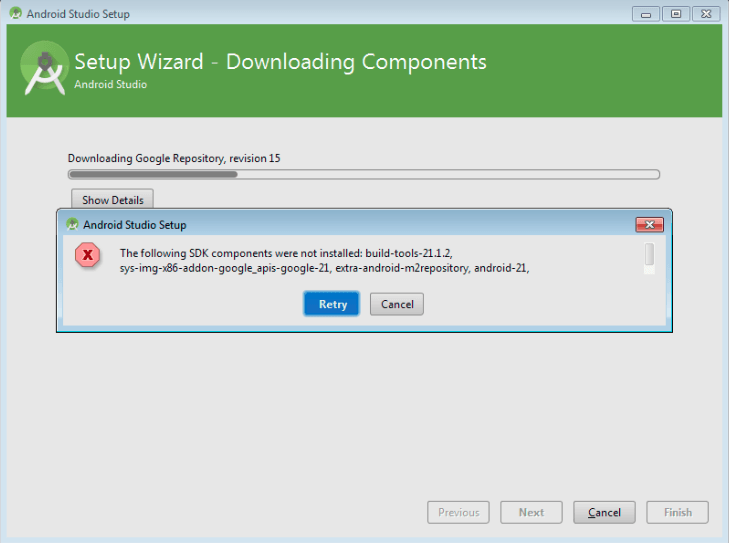This screenshot has width=729, height=543.
Task: Click the SDK components not installed message
Action: pyautogui.click(x=325, y=260)
